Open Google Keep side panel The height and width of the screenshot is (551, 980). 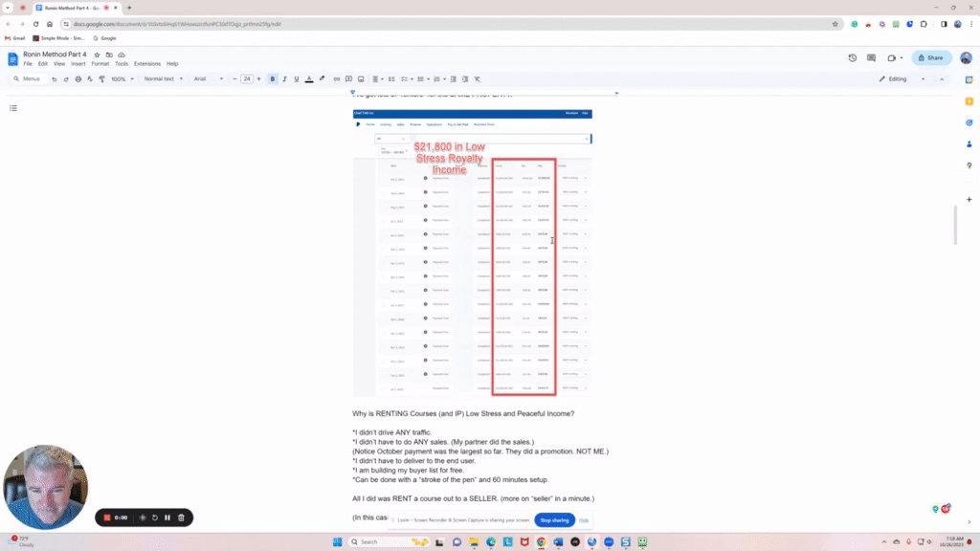click(x=969, y=101)
